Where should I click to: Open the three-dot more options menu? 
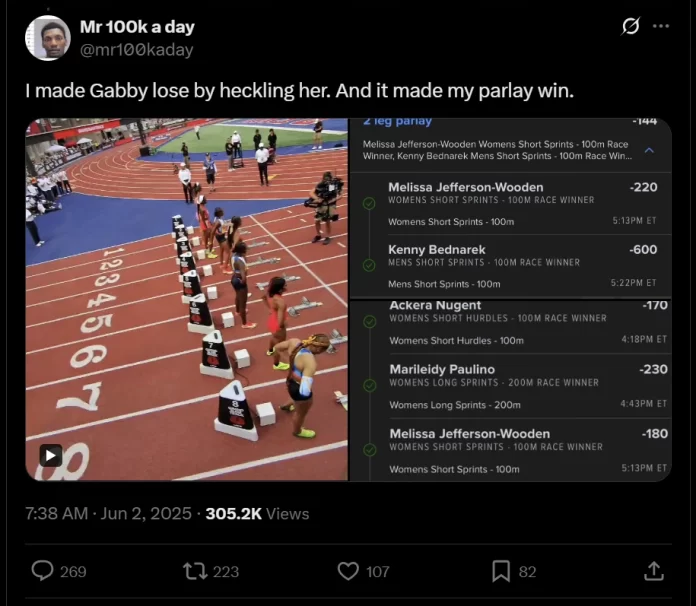tap(661, 27)
